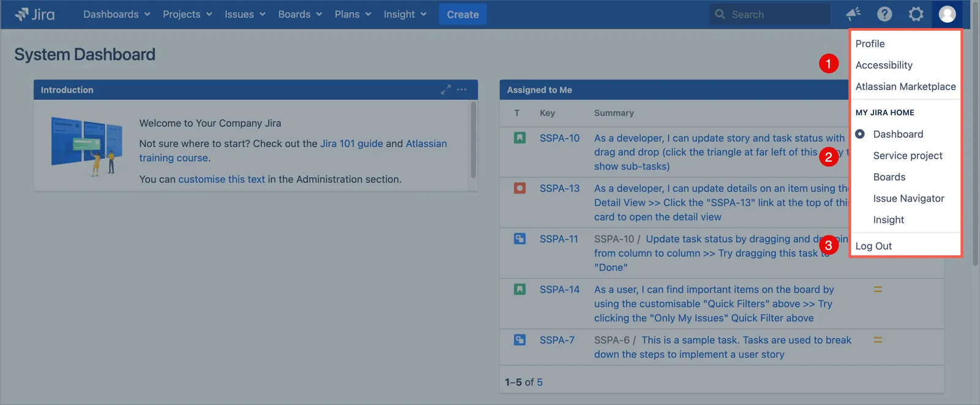Open summary 'As a user, I can find important items'
This screenshot has height=405, width=980.
click(714, 303)
